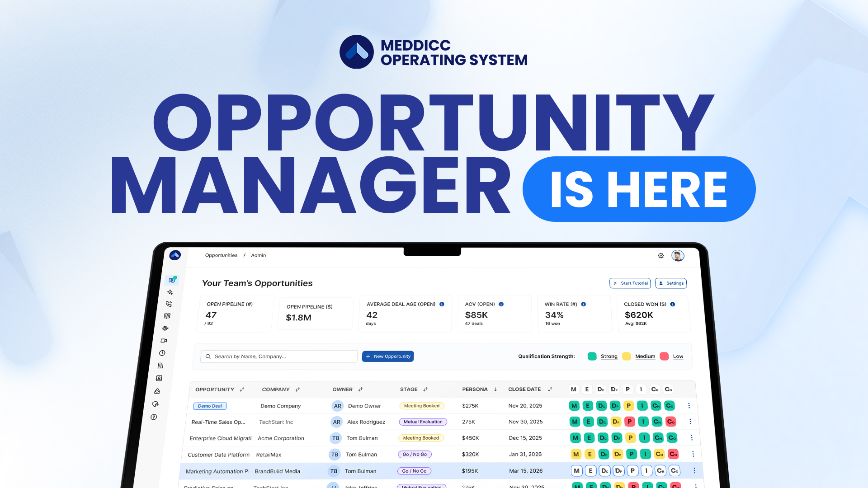The width and height of the screenshot is (868, 488).
Task: Toggle the I column header badge
Action: 641,389
